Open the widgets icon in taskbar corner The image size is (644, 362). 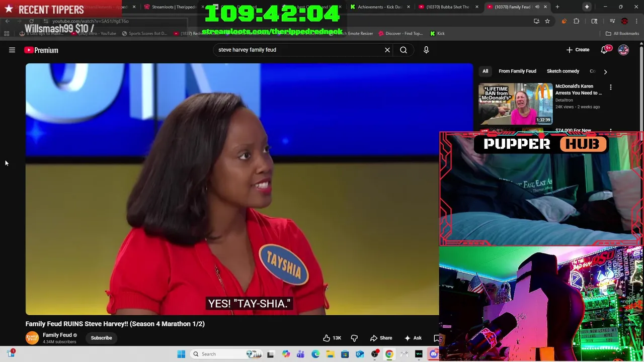click(11, 353)
